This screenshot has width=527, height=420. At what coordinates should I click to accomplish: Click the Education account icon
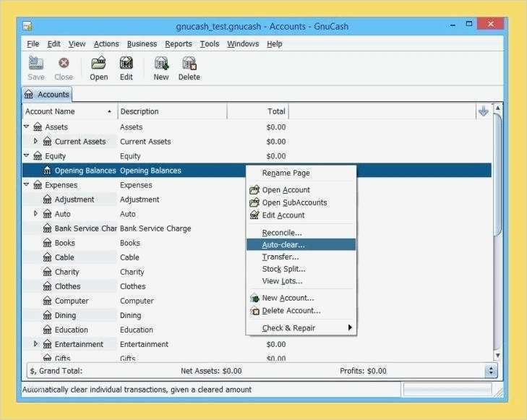pos(48,330)
